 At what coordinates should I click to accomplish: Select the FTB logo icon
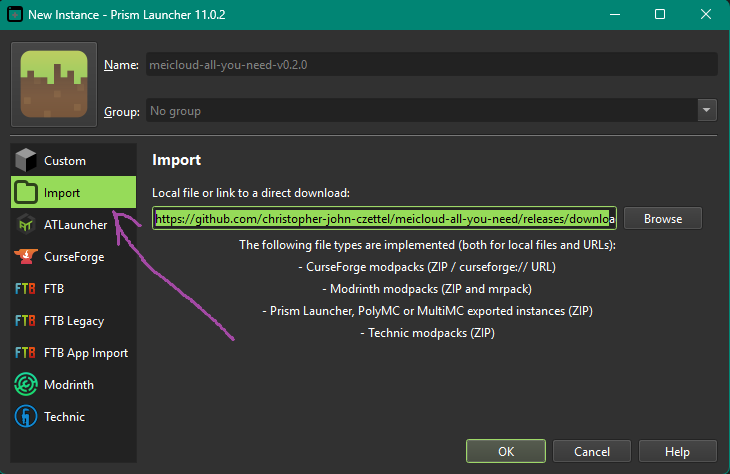pos(25,289)
